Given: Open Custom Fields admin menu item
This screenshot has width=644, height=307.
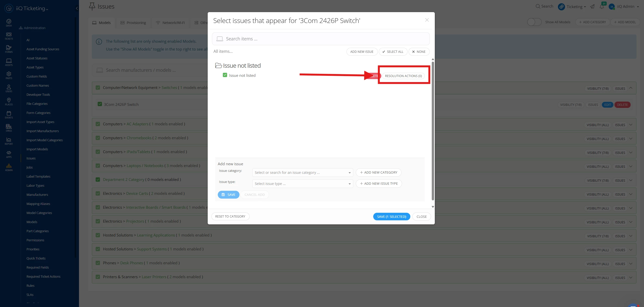Looking at the screenshot, I should [x=37, y=76].
